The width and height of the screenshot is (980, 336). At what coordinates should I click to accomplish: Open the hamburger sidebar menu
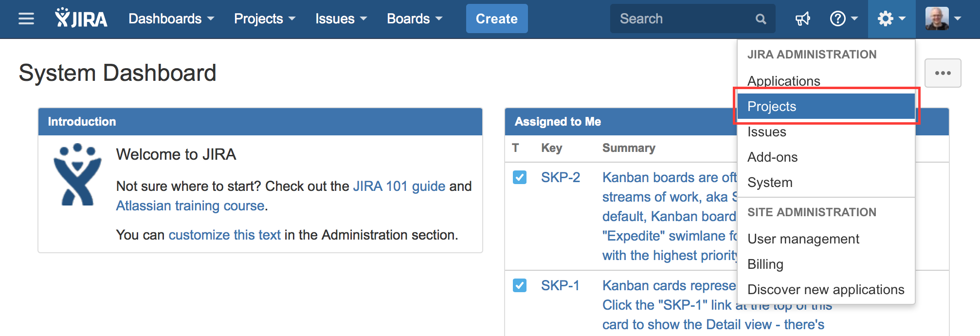26,19
